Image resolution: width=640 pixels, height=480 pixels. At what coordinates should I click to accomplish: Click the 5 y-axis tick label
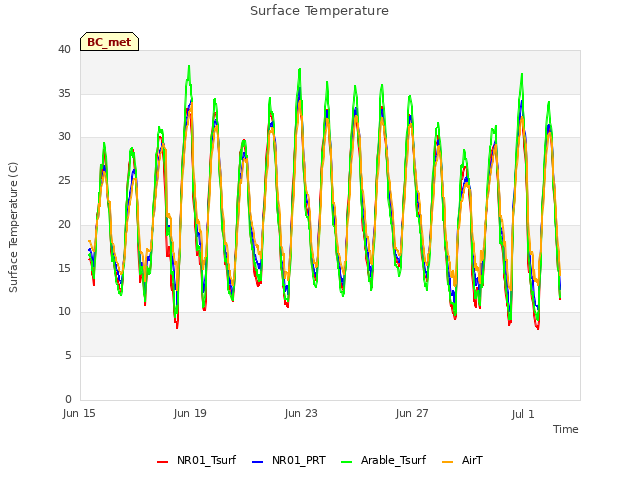(x=68, y=356)
